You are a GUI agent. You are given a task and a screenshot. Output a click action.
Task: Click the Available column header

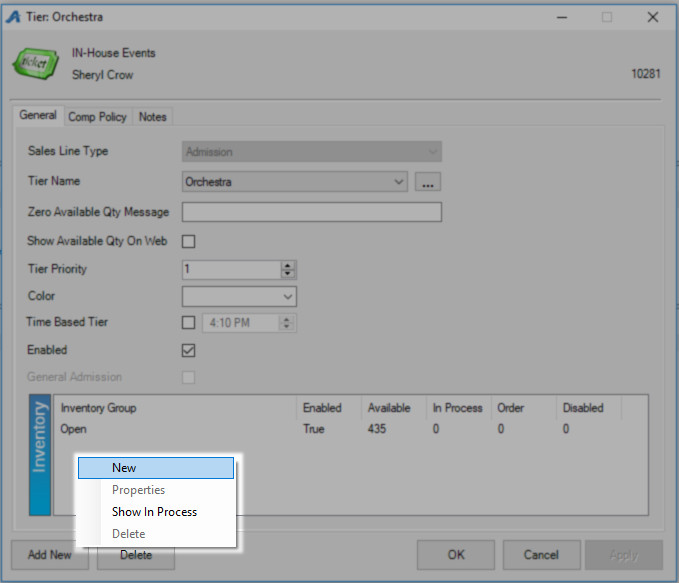pyautogui.click(x=394, y=408)
